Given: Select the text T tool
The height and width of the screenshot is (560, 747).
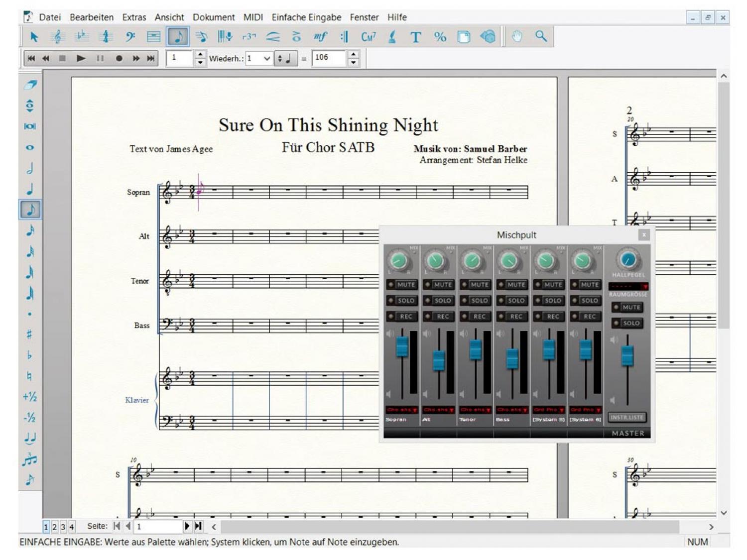Looking at the screenshot, I should 415,37.
